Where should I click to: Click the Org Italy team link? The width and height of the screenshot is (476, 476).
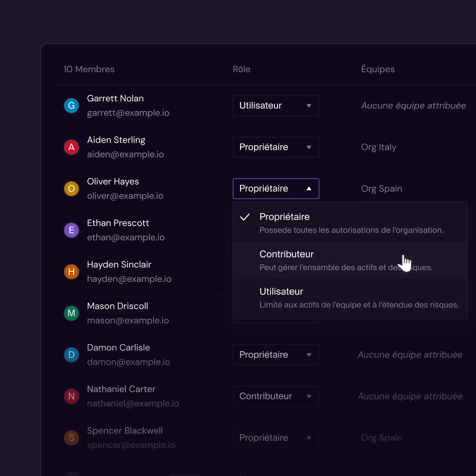click(378, 147)
